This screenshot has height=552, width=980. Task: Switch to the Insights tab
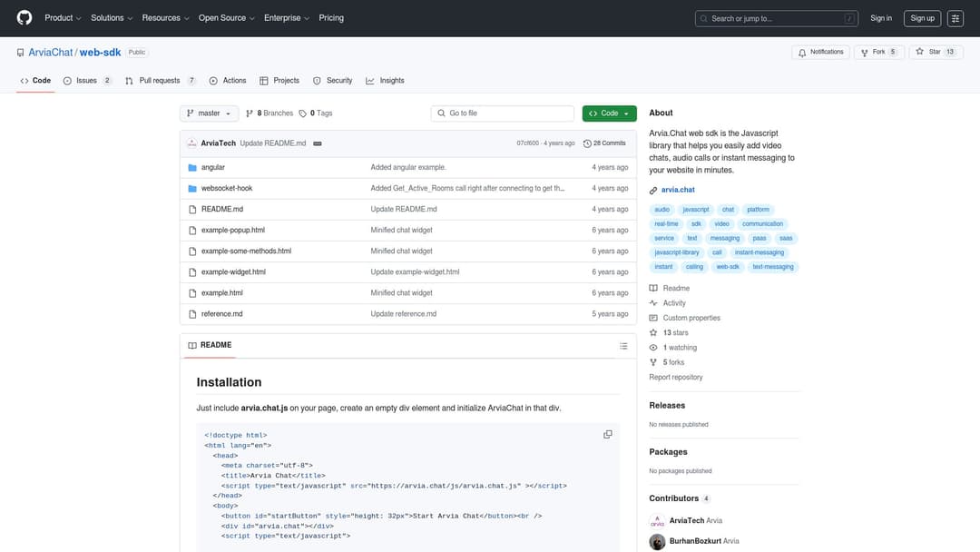coord(385,81)
